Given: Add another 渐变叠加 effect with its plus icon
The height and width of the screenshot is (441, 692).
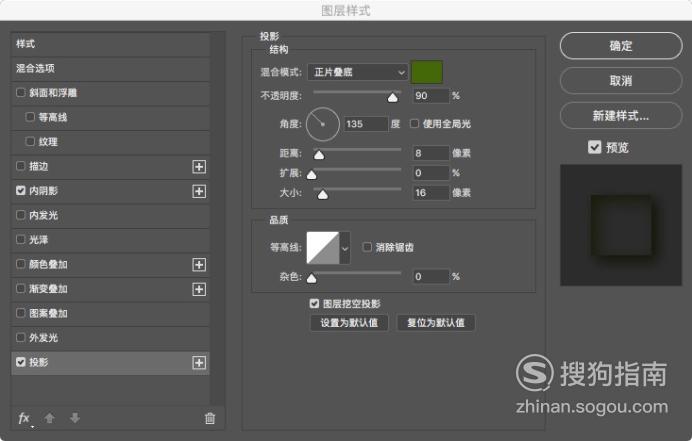Looking at the screenshot, I should point(199,289).
